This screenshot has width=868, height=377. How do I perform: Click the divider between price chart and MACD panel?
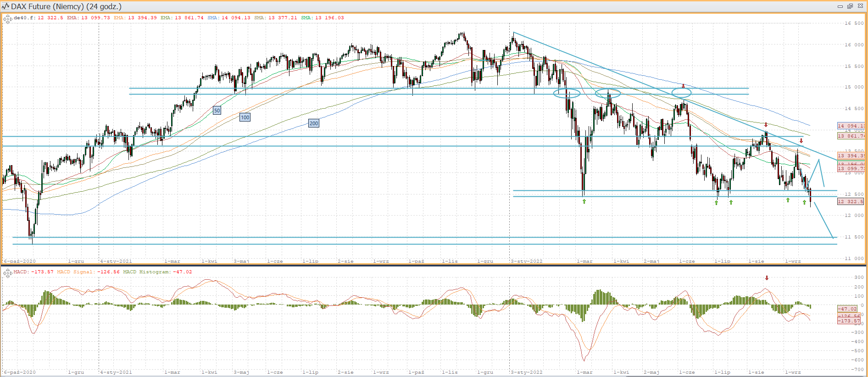pos(434,266)
